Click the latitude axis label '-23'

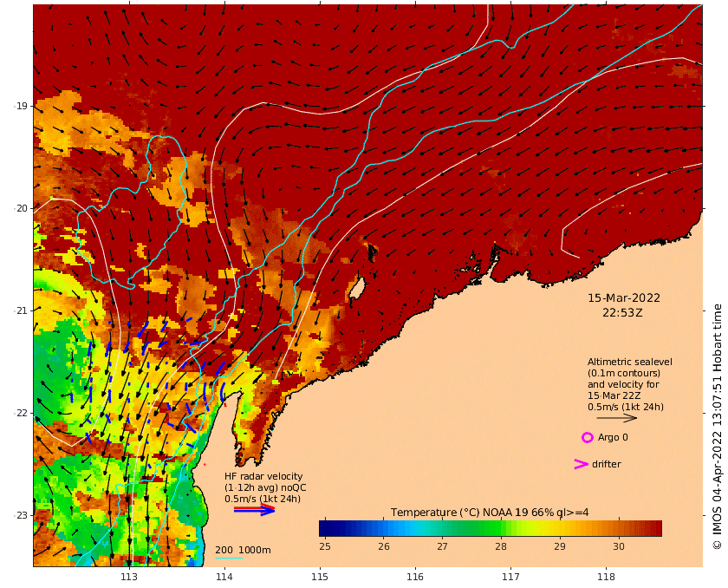click(21, 515)
